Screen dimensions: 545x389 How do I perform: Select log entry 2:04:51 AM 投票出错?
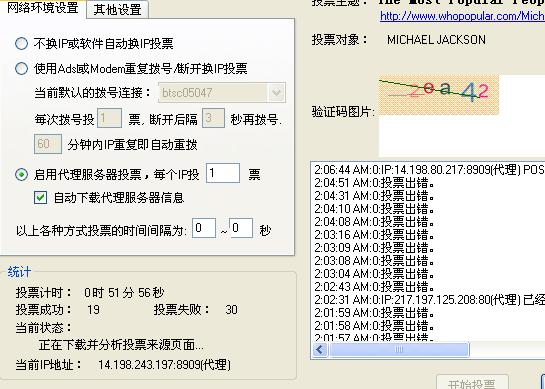(374, 183)
